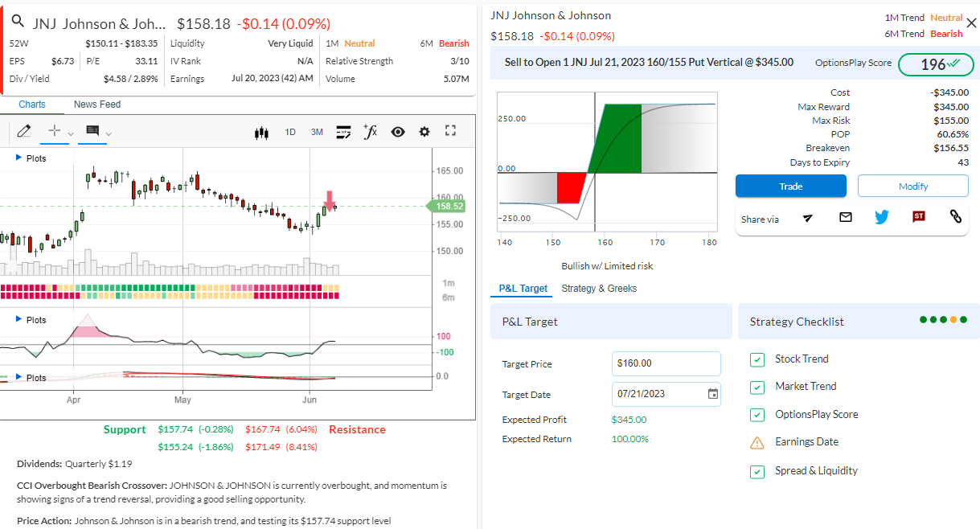Toggle chart visibility eye icon
The image size is (980, 529).
(x=398, y=132)
